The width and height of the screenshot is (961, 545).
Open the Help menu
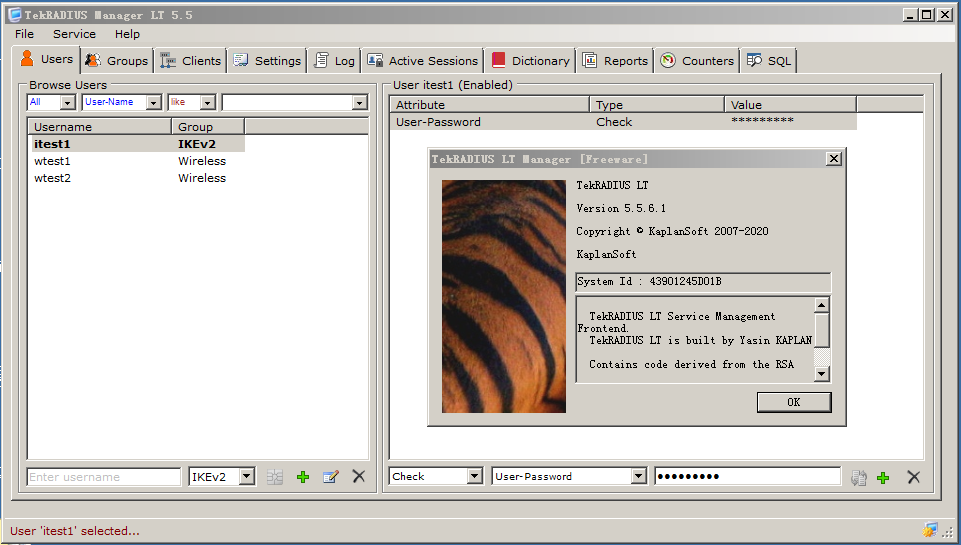(x=127, y=34)
